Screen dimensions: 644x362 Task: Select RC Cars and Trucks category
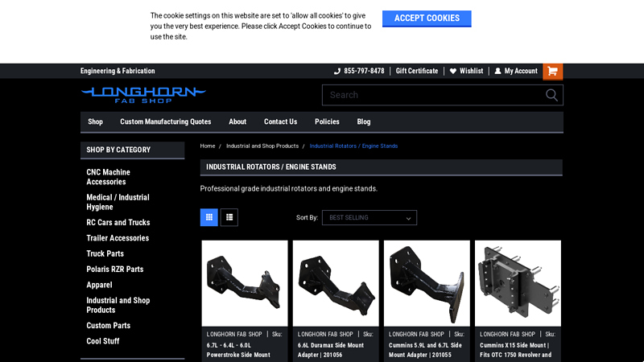click(118, 223)
